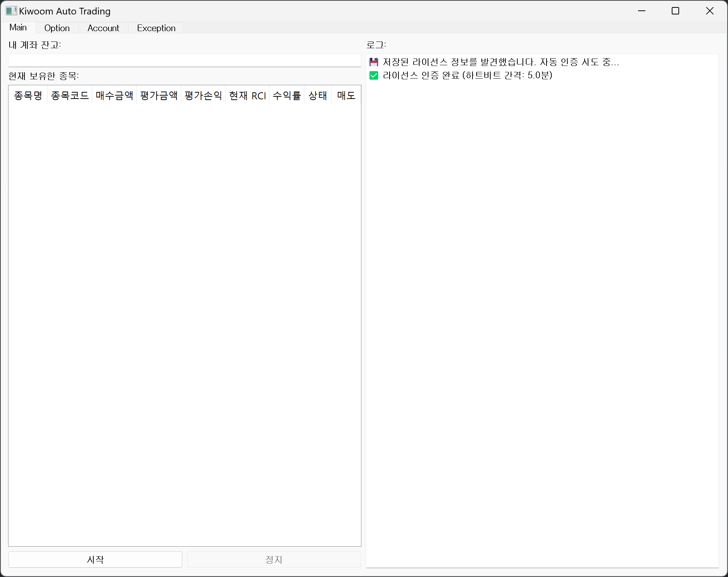Open the Account tab
The height and width of the screenshot is (577, 728).
click(103, 28)
